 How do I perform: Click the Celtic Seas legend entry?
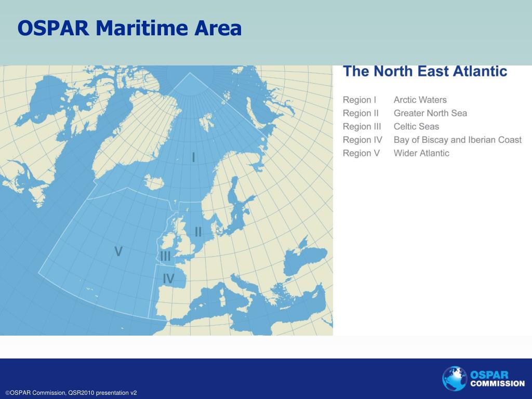coord(416,126)
